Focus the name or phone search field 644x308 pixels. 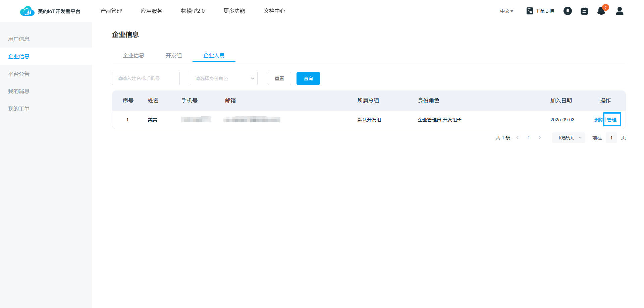146,78
